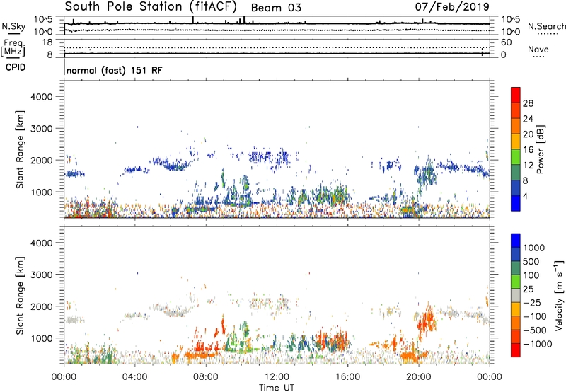Click the '08:00' time axis label
The width and height of the screenshot is (566, 392).
[x=206, y=377]
